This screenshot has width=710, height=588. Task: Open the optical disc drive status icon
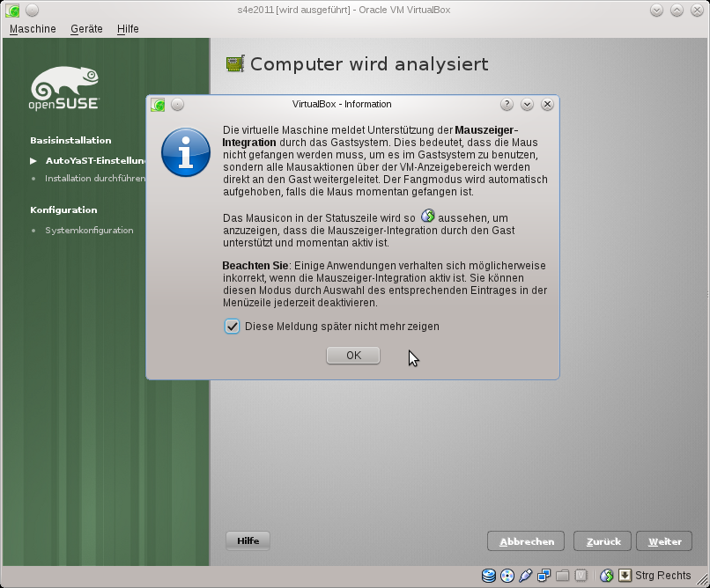[507, 576]
